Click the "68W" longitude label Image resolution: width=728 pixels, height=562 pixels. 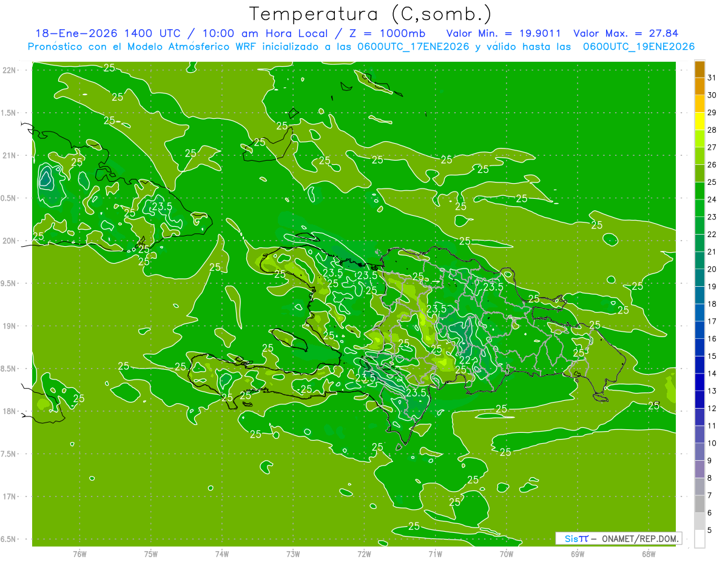coord(649,554)
